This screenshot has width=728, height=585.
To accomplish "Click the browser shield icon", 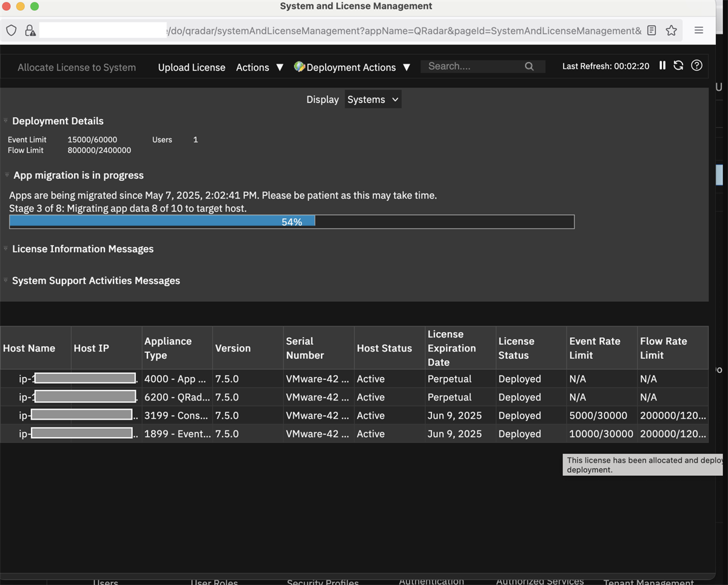I will 12,30.
